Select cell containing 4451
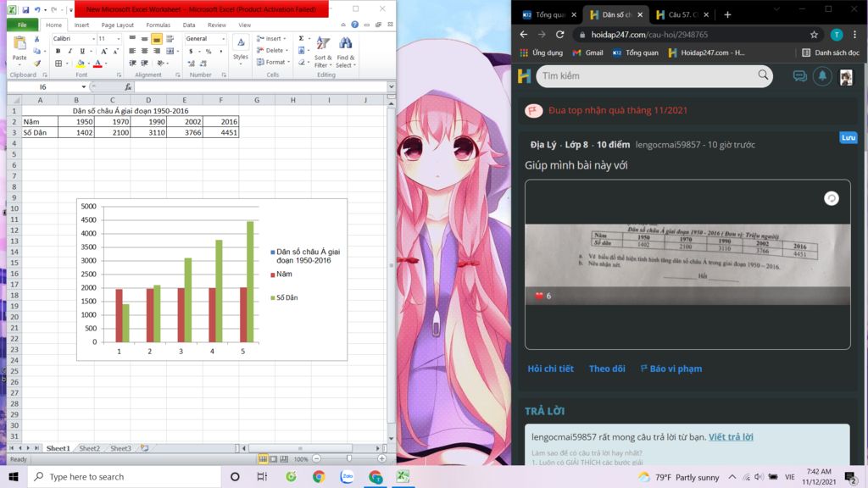 221,132
